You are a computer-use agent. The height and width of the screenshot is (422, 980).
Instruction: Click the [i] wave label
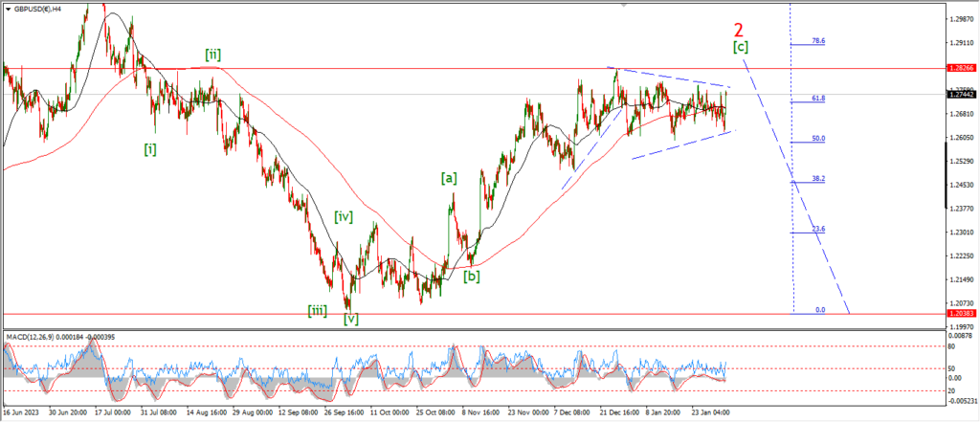tap(150, 149)
